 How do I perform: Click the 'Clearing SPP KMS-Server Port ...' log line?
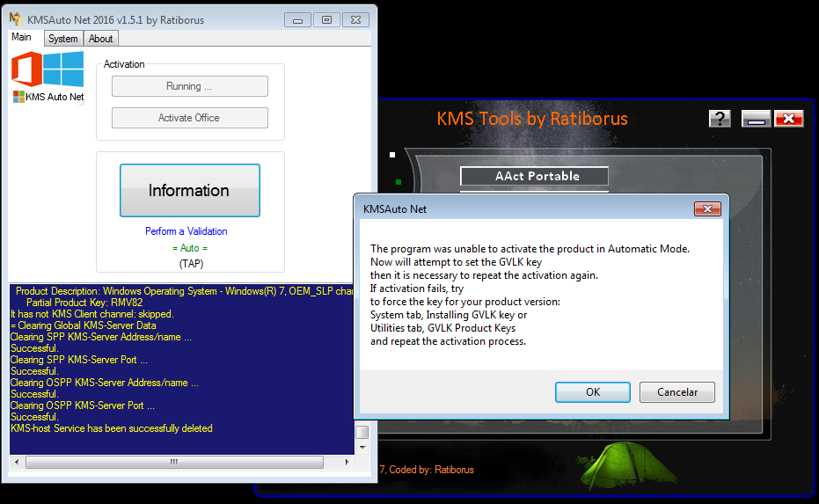(79, 360)
